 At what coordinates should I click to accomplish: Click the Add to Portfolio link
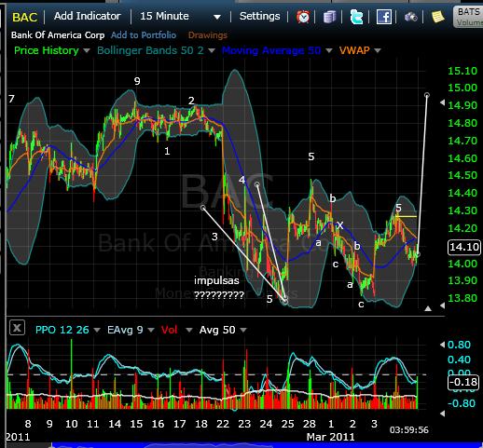144,35
